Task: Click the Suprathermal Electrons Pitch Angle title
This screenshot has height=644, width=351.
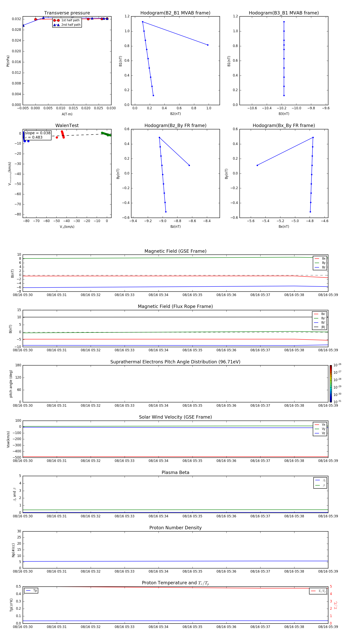Action: [x=175, y=362]
